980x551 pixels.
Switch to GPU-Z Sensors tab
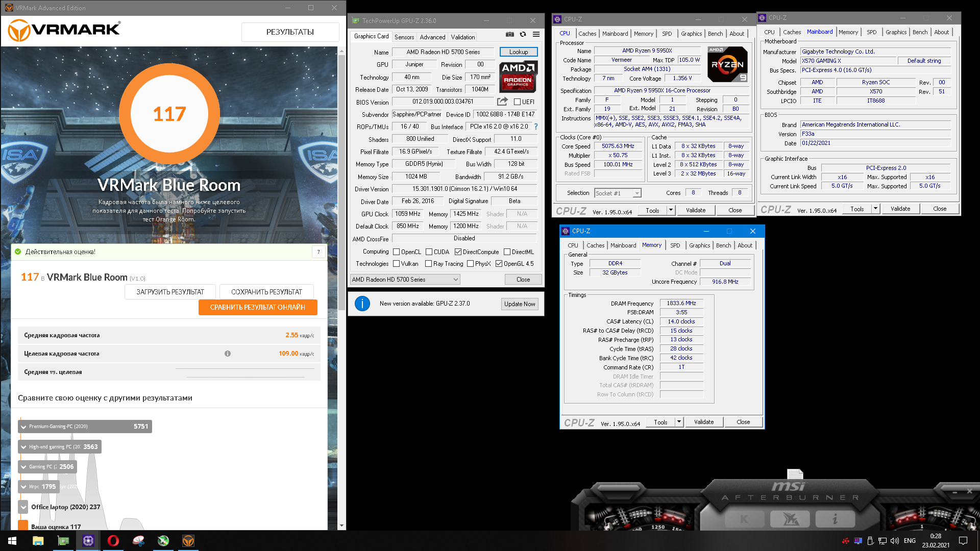pos(404,37)
